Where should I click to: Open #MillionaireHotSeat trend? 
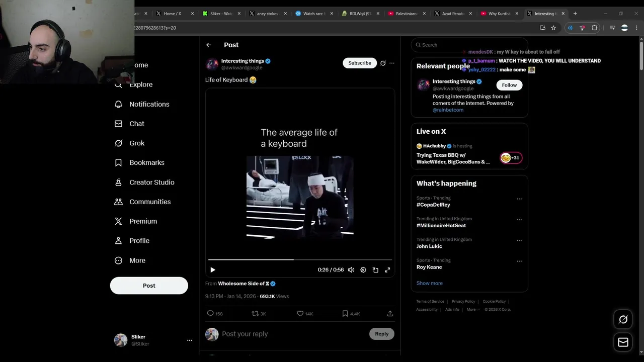click(441, 226)
